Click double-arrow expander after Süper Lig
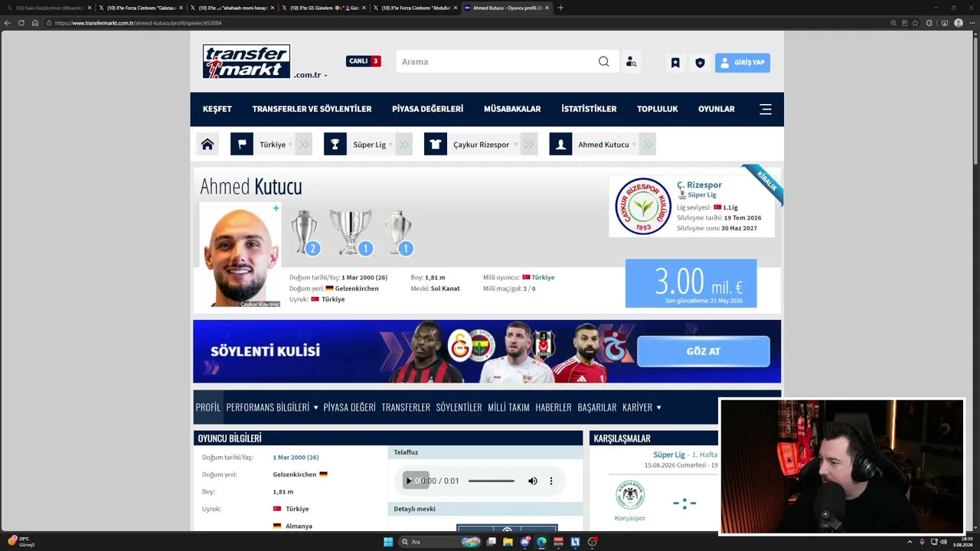Screen dimensions: 980x551 pos(404,144)
